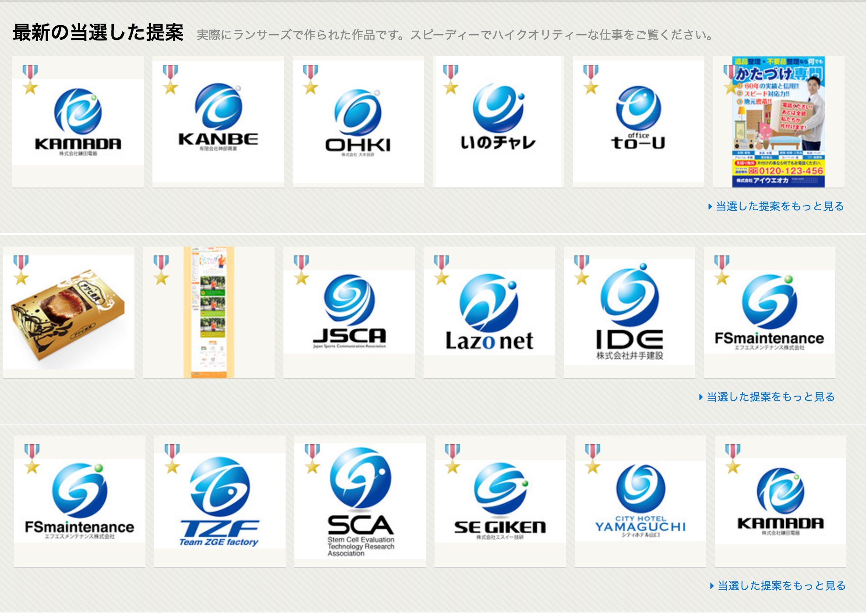This screenshot has height=616, width=866.
Task: Click arrow icon beside bottom もっと見る link
Action: tap(711, 586)
